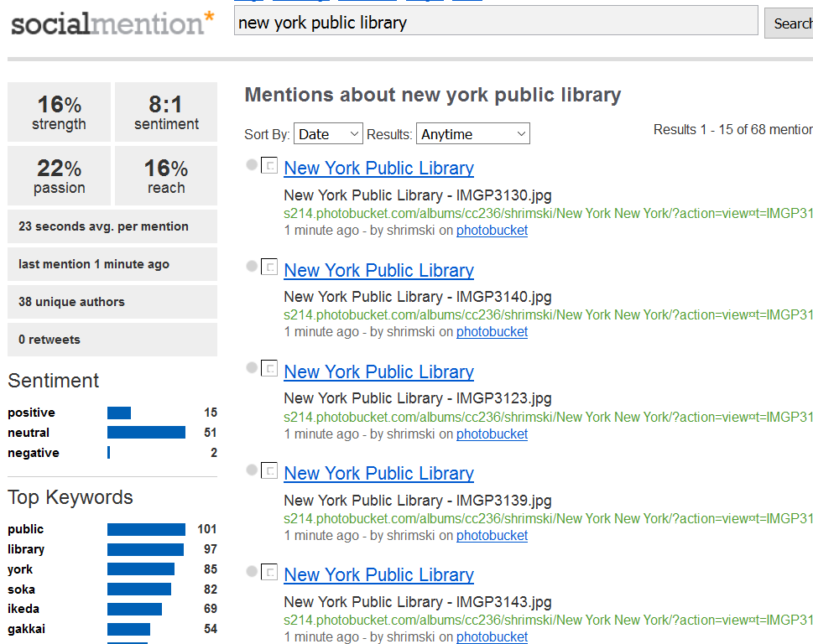The image size is (813, 644).
Task: Click the "New York Public Library - IMGP3139.jpg" description
Action: coord(418,501)
